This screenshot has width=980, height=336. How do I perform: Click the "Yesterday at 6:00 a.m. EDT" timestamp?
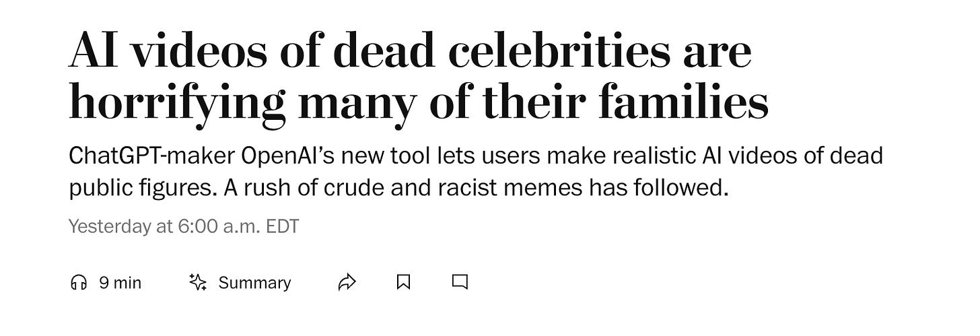(x=183, y=226)
